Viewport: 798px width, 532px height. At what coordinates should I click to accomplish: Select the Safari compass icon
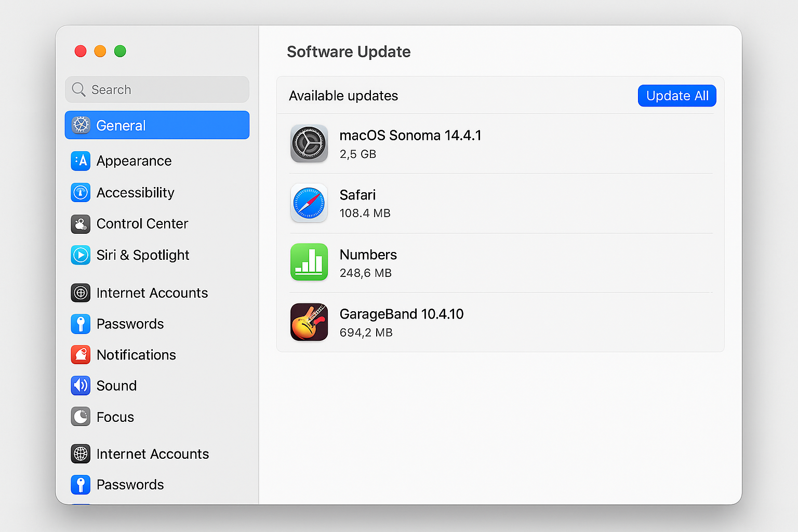(x=309, y=203)
